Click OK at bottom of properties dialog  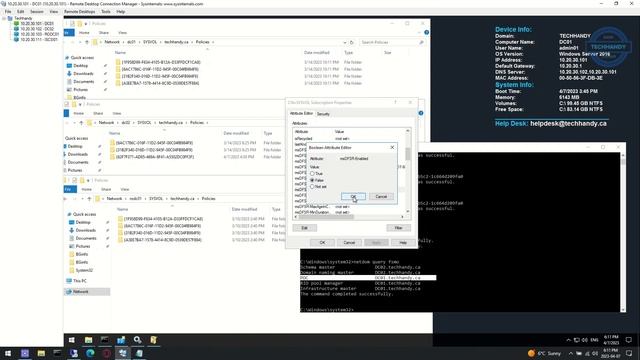322,242
